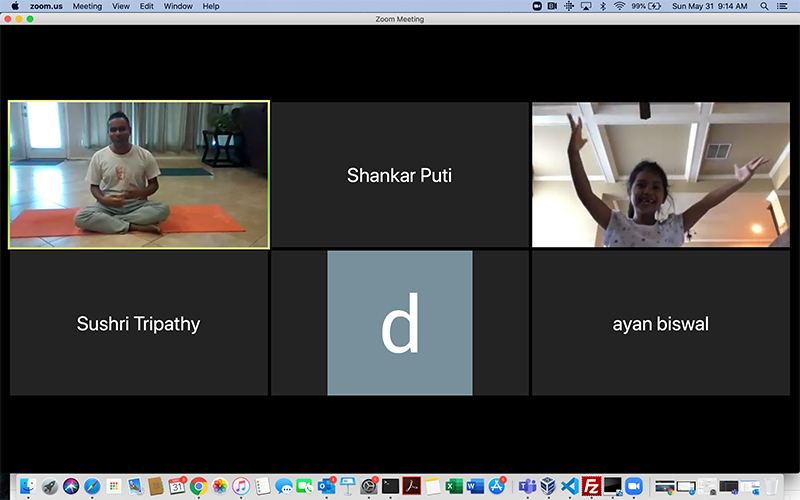Open the Help menu
Image resolution: width=800 pixels, height=500 pixels.
click(211, 6)
